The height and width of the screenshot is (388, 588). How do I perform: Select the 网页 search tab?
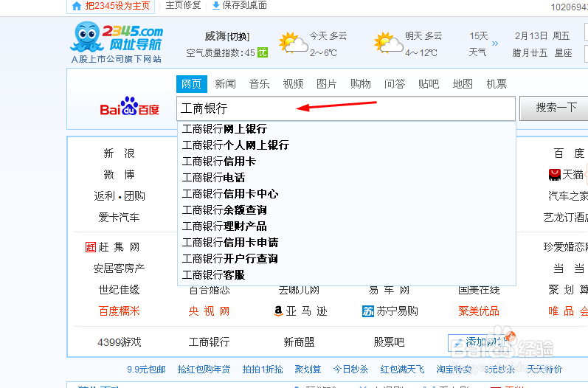coord(192,83)
